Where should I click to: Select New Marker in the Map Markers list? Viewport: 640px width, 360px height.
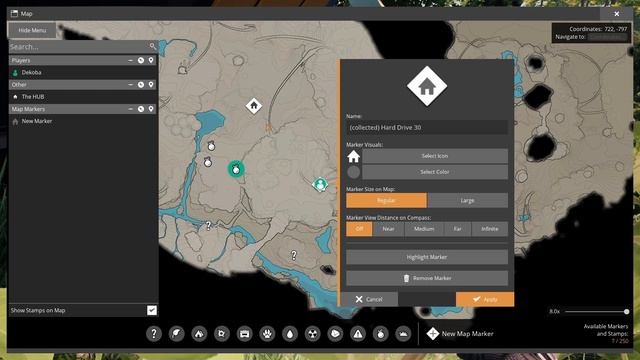tap(83, 121)
